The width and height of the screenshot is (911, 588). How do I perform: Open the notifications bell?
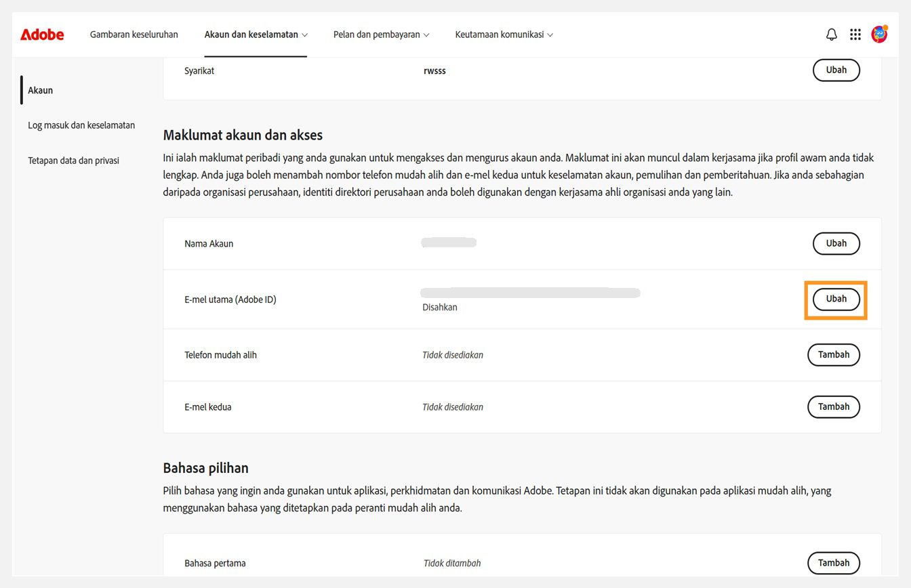(x=831, y=34)
